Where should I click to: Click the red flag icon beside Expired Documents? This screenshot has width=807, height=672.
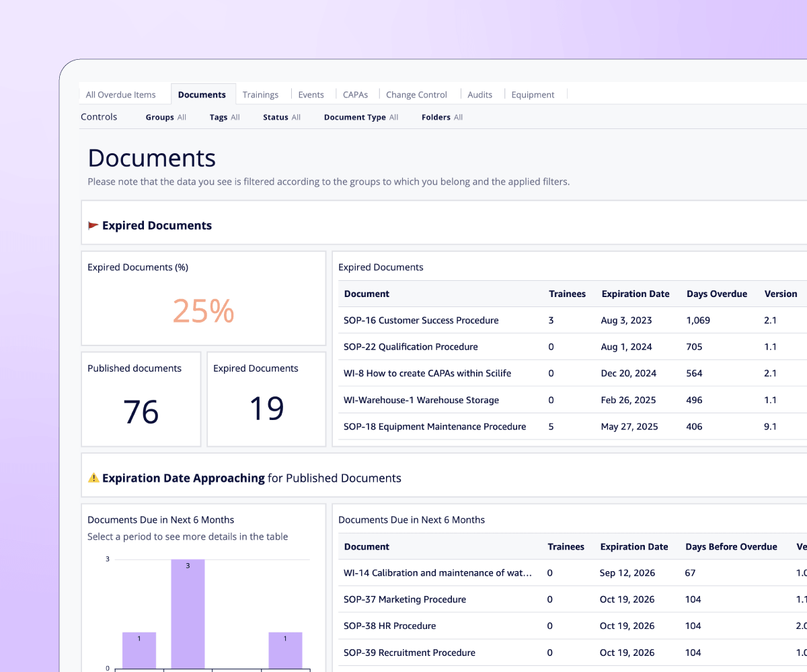[x=93, y=226]
